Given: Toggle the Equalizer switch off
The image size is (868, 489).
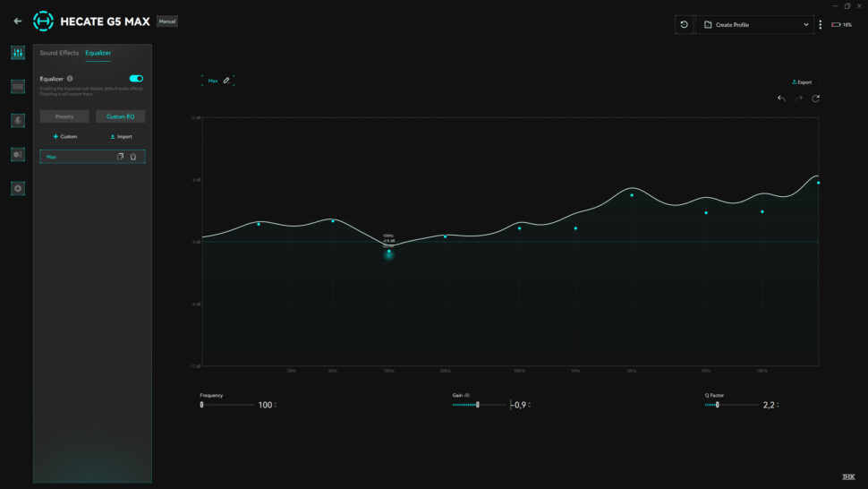Looking at the screenshot, I should click(x=136, y=79).
